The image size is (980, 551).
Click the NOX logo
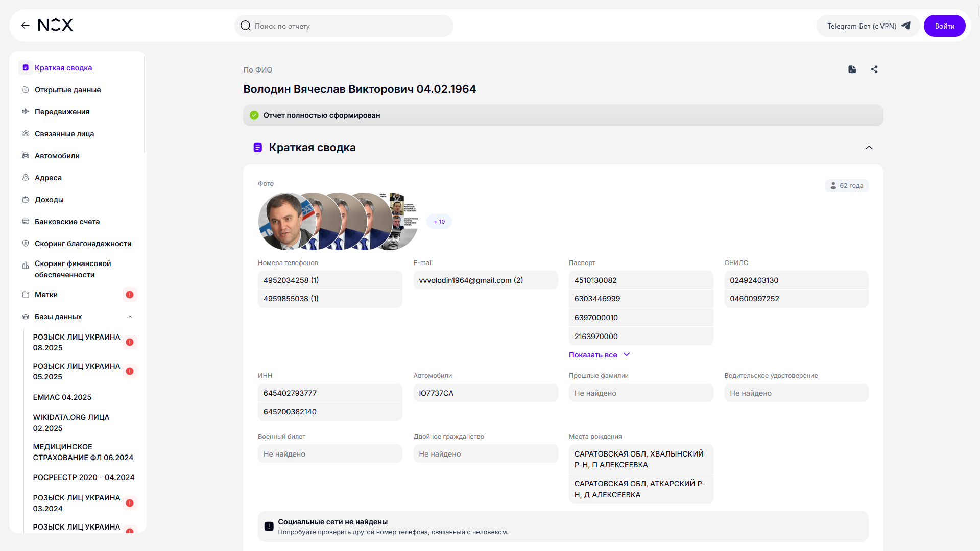pos(56,25)
